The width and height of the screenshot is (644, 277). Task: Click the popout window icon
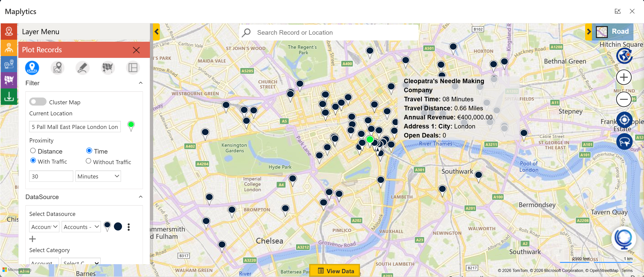pos(618,11)
